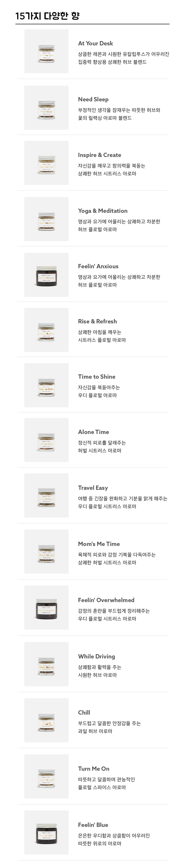The width and height of the screenshot is (185, 868).
Task: Click the At Your Desk jar thumbnail
Action: click(46, 52)
